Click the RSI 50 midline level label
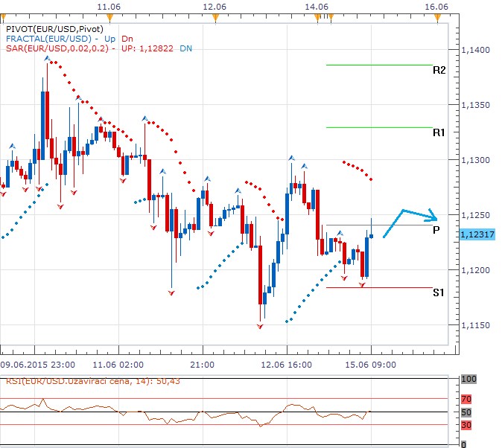502x448 pixels. 467,412
